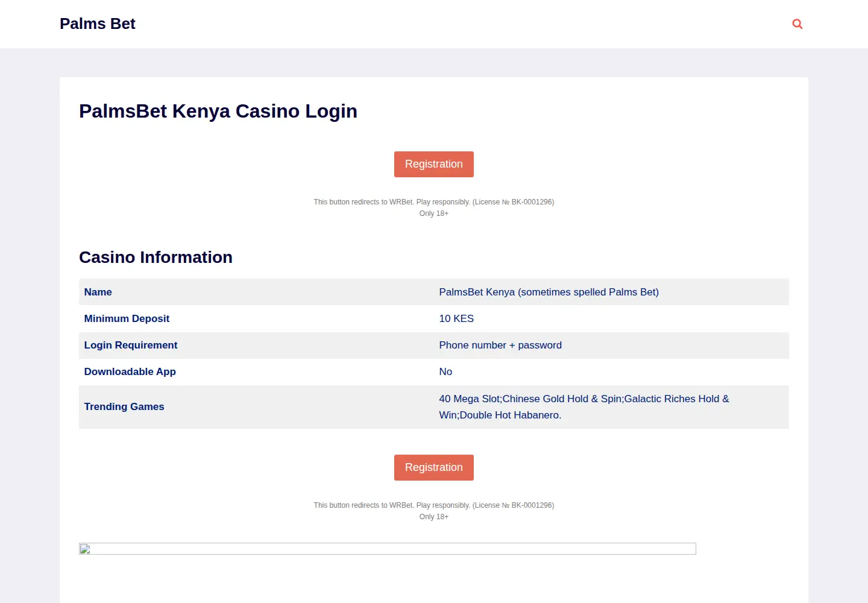Click the '40 Mega Slot;Chinese Gold' games list
The image size is (868, 603).
(x=584, y=407)
